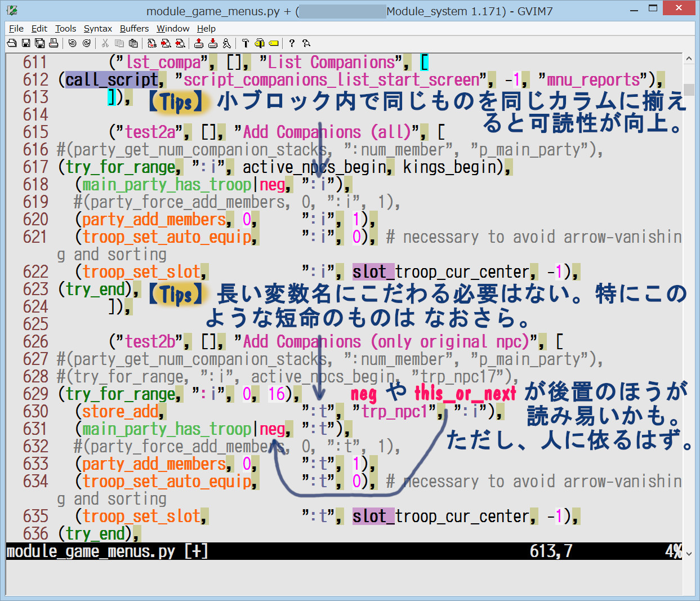Print the buffer with the printer icon
The width and height of the screenshot is (700, 601).
[x=53, y=43]
